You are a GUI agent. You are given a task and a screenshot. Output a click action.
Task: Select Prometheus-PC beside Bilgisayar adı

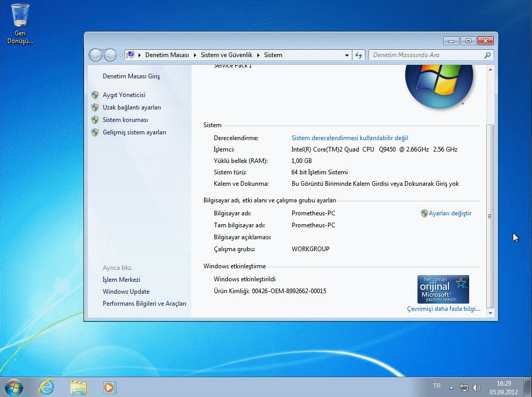pyautogui.click(x=313, y=213)
